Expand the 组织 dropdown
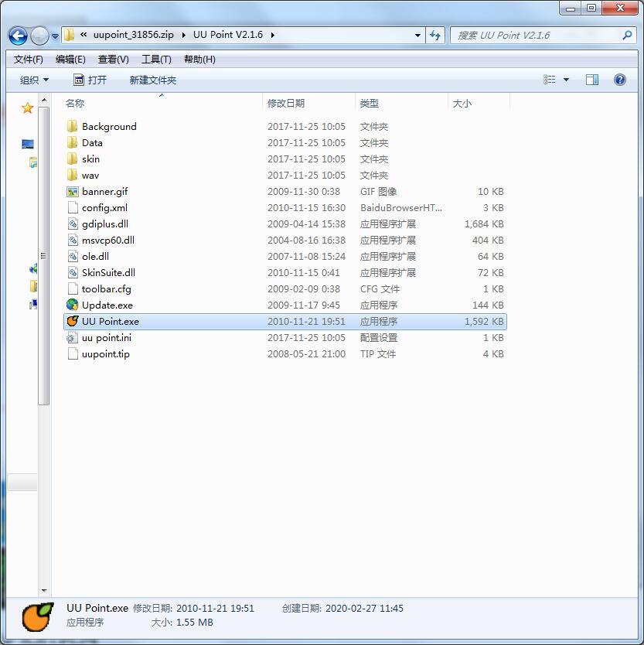The width and height of the screenshot is (644, 645). 35,80
